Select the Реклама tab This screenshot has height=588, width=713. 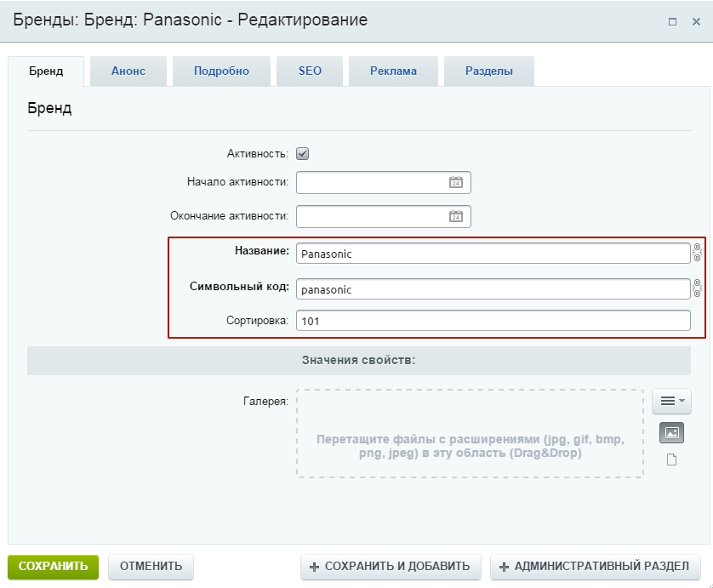point(393,71)
